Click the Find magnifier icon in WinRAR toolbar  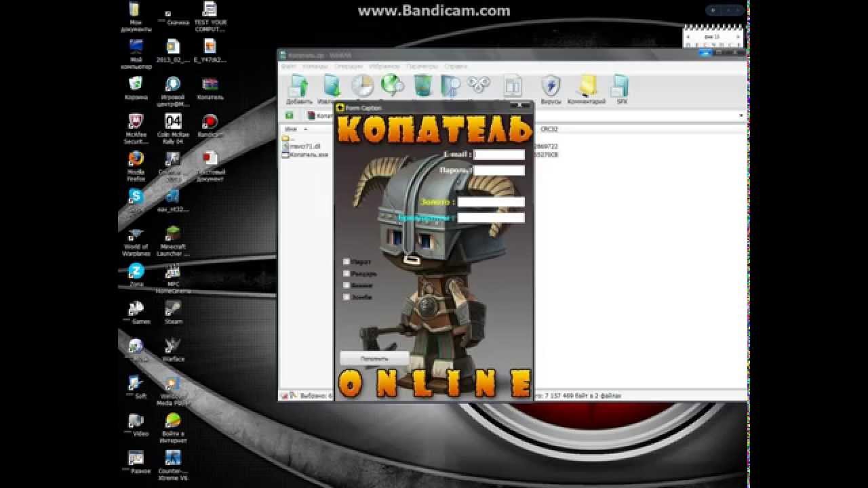(x=450, y=86)
